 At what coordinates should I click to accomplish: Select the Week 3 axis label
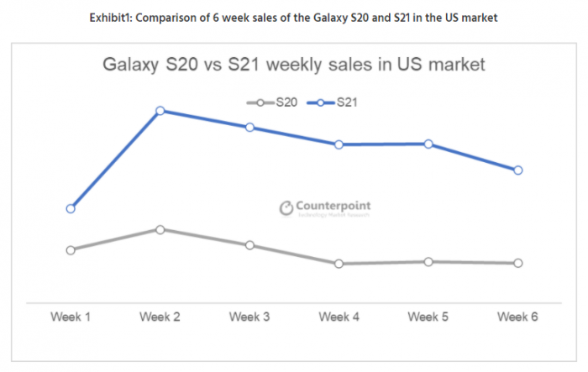249,317
